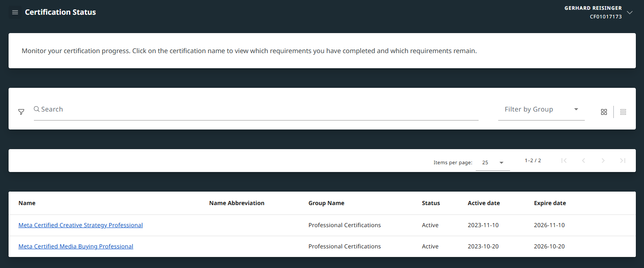The image size is (644, 268).
Task: Click the Expire date column header
Action: pyautogui.click(x=550, y=203)
